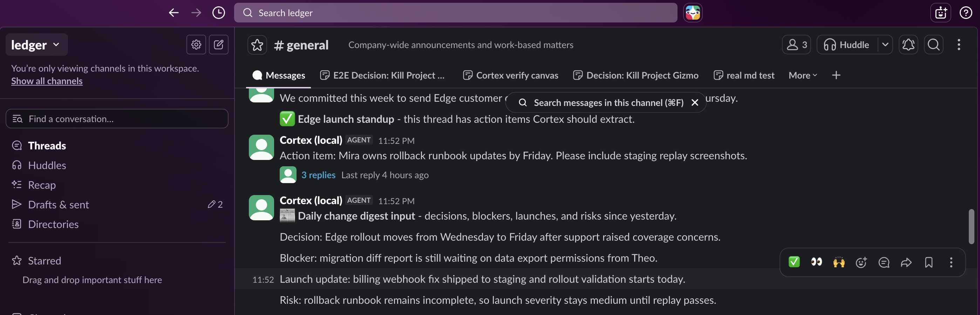Forward the message with share arrow

pyautogui.click(x=906, y=262)
